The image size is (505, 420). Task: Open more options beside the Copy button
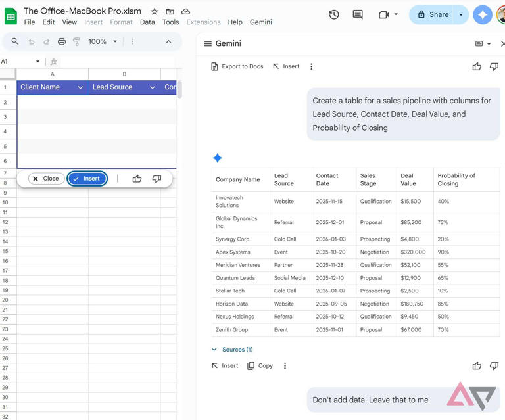pos(285,365)
